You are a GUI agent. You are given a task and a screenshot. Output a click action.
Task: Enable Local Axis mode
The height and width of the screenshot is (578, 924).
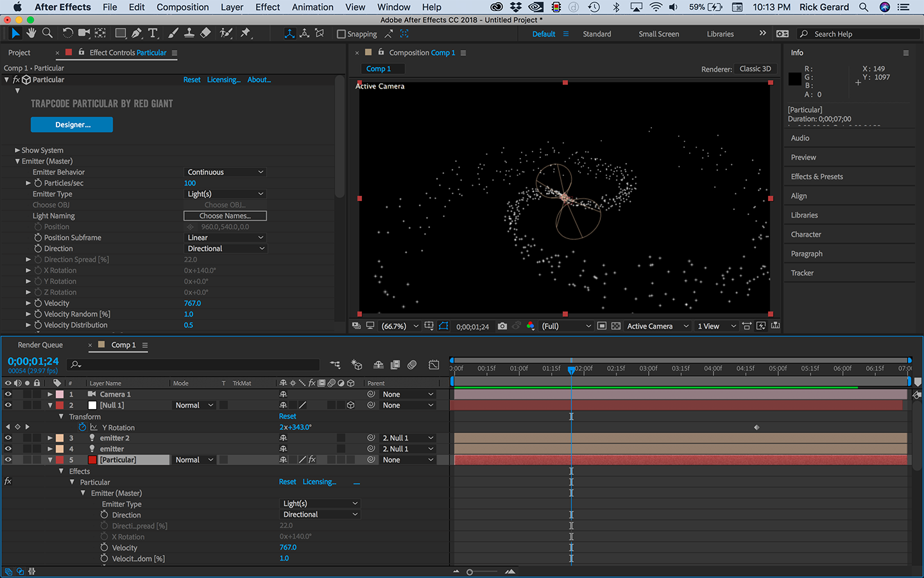289,33
